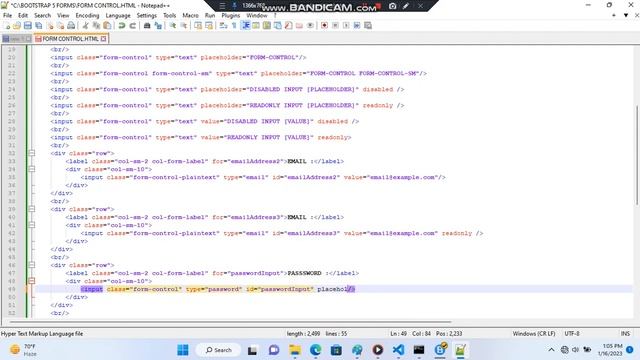Toggle INS insert mode in status bar
640x360 pixels.
625,333
